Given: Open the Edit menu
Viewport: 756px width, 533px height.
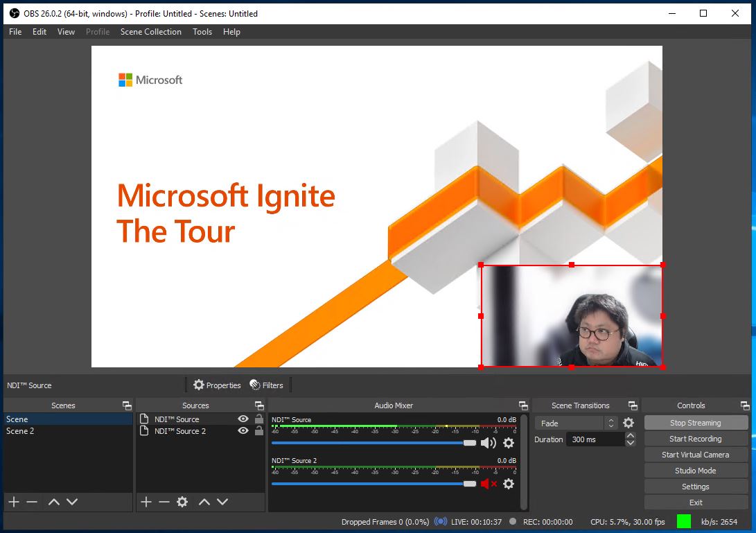Looking at the screenshot, I should [x=39, y=32].
